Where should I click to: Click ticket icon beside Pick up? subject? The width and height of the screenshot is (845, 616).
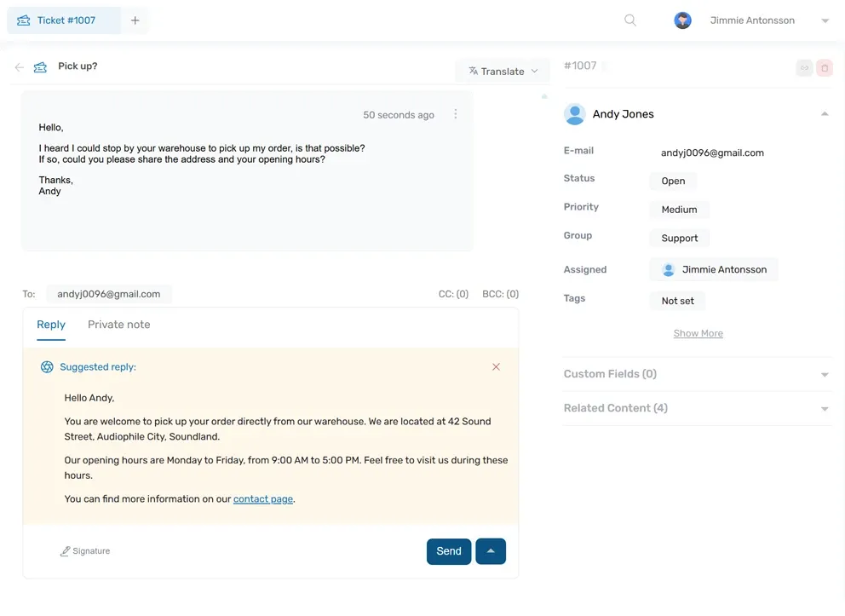click(x=40, y=67)
